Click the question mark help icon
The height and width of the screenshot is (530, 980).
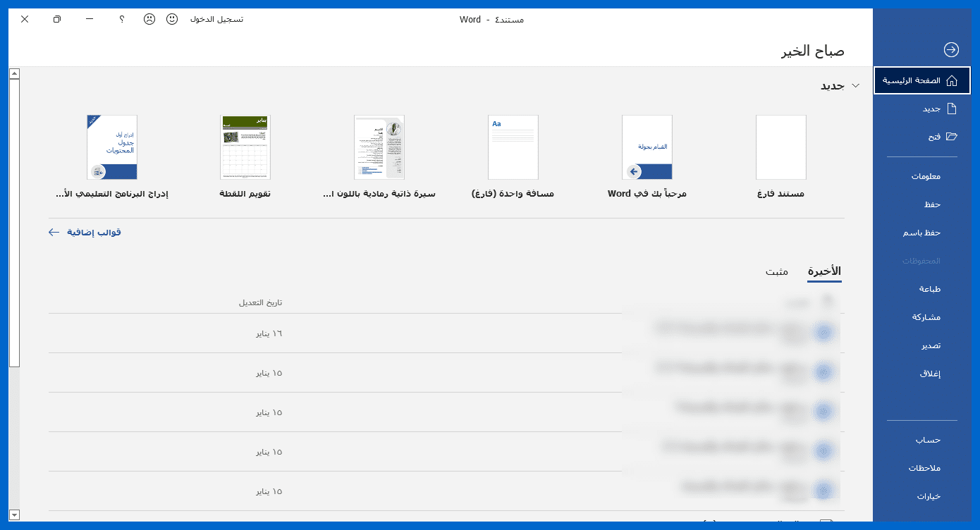click(x=122, y=19)
